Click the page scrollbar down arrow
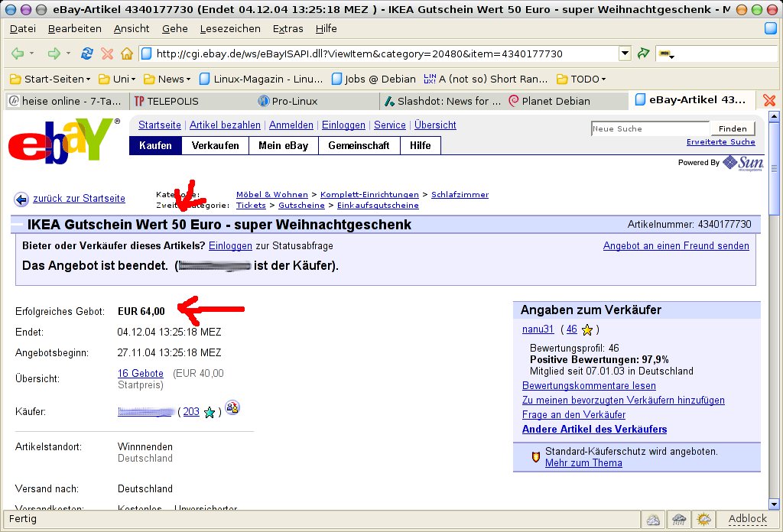The image size is (783, 532). [774, 504]
